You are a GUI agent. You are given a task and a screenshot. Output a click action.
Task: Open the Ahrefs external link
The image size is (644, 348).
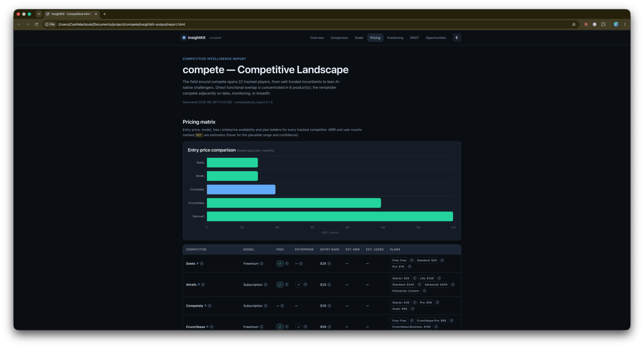click(x=198, y=285)
